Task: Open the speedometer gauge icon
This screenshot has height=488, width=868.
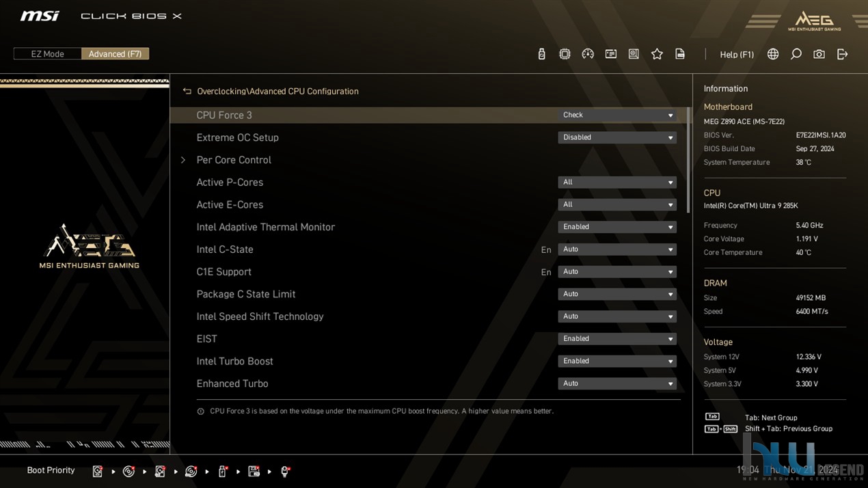Action: (588, 54)
